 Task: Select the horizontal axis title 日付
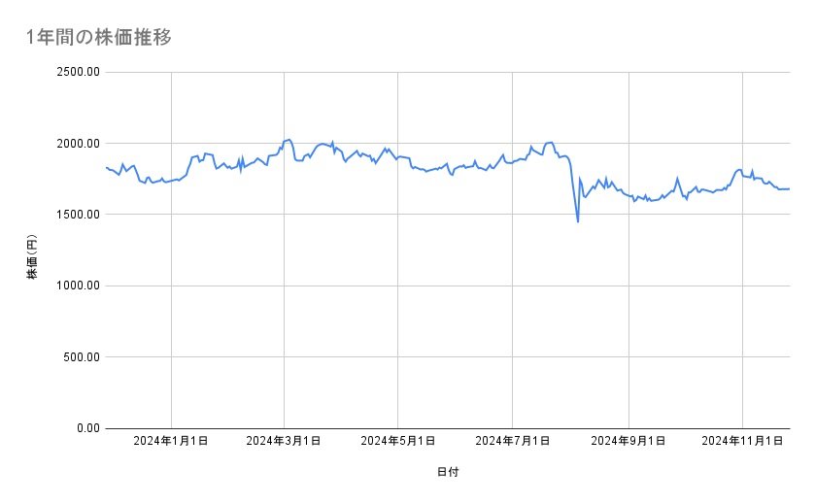tap(448, 472)
